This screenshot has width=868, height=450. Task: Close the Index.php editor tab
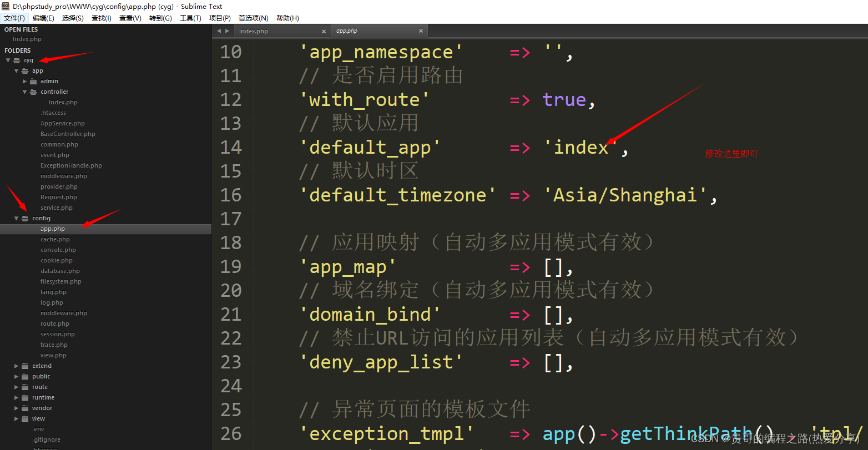[x=324, y=31]
